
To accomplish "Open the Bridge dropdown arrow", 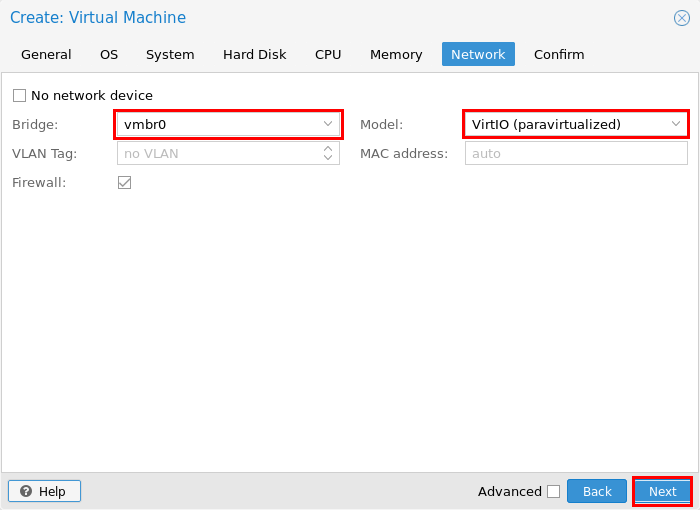I will coord(328,124).
